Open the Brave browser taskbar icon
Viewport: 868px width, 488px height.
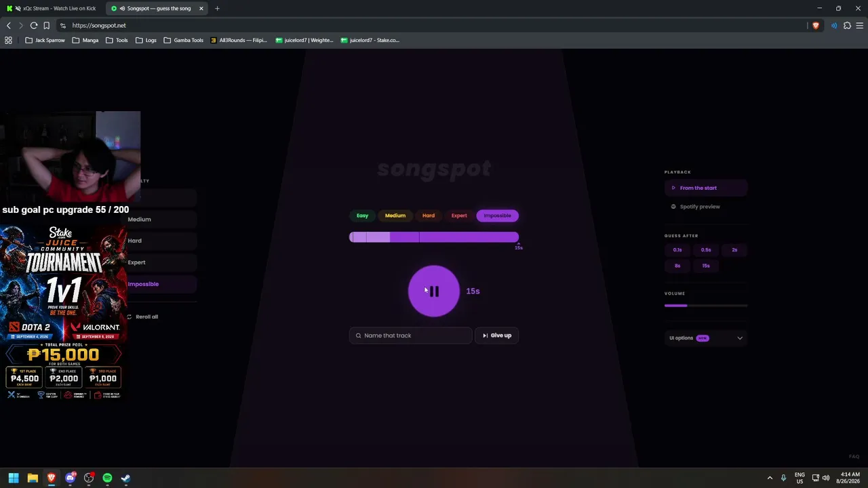tap(51, 479)
